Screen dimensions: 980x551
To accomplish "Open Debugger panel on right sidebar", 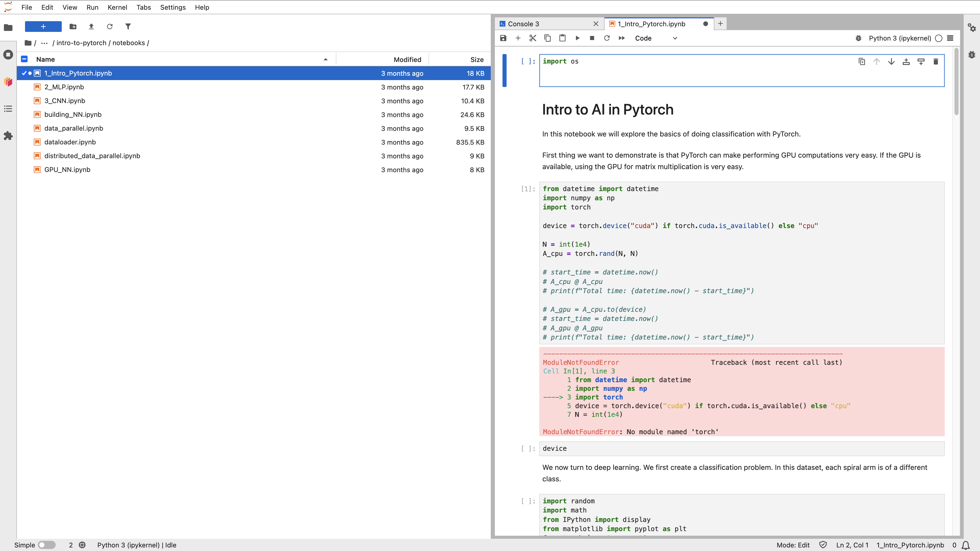I will (x=972, y=54).
